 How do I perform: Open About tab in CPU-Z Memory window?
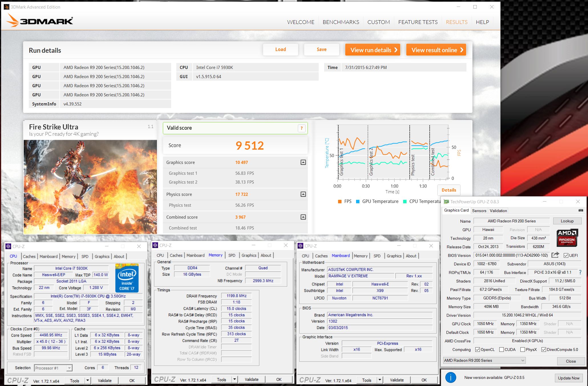pos(266,255)
